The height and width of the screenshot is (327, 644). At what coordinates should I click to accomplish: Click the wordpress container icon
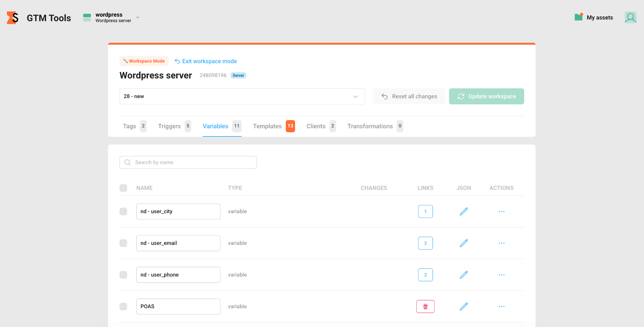click(x=87, y=18)
